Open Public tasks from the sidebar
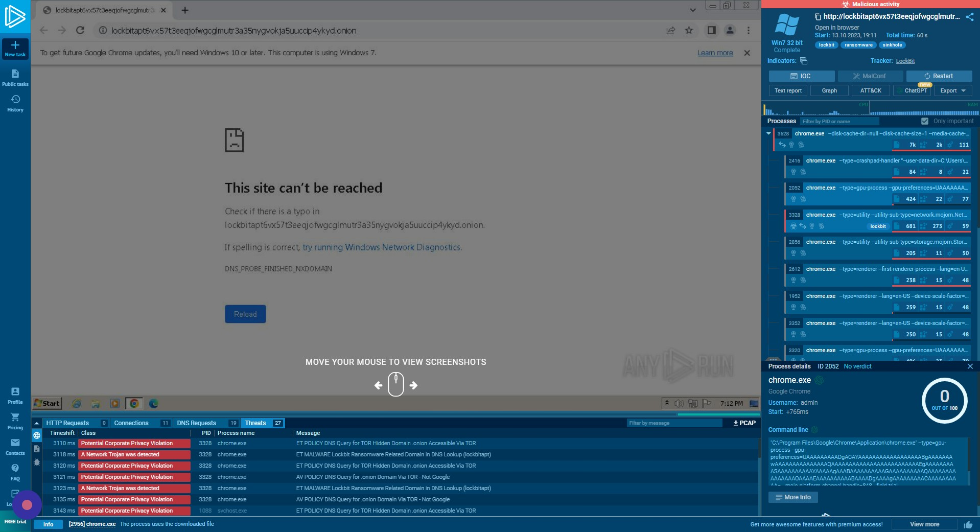Screen dimensions: 980x532 [15, 78]
